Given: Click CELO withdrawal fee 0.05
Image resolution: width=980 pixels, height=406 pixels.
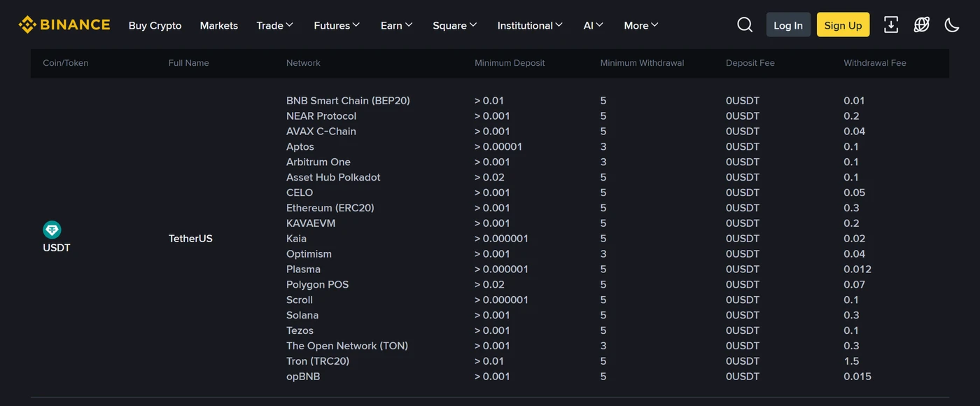Looking at the screenshot, I should (x=854, y=192).
